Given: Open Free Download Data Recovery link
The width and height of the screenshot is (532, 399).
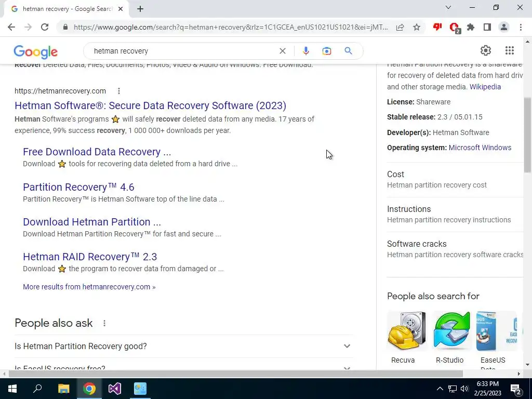Looking at the screenshot, I should coord(97,152).
